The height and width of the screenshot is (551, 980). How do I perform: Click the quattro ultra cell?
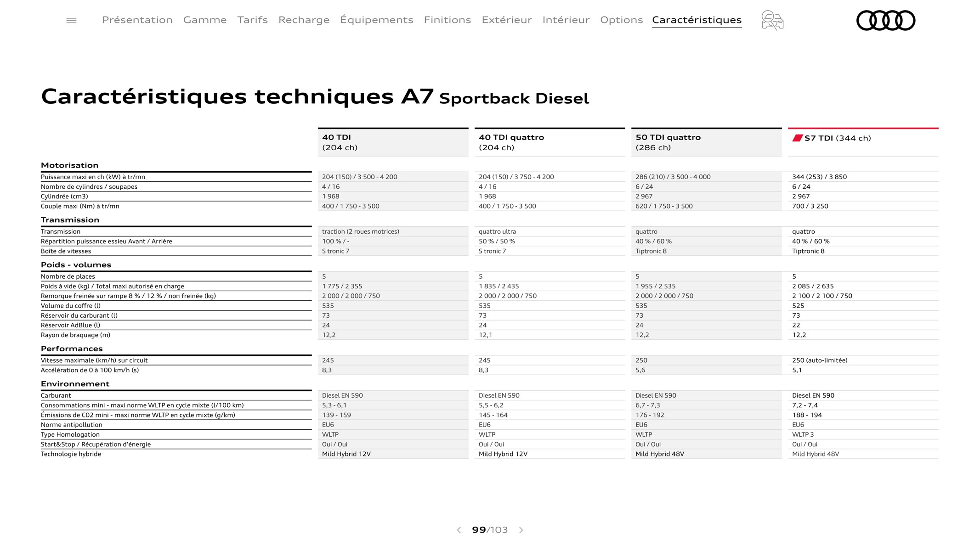click(497, 232)
